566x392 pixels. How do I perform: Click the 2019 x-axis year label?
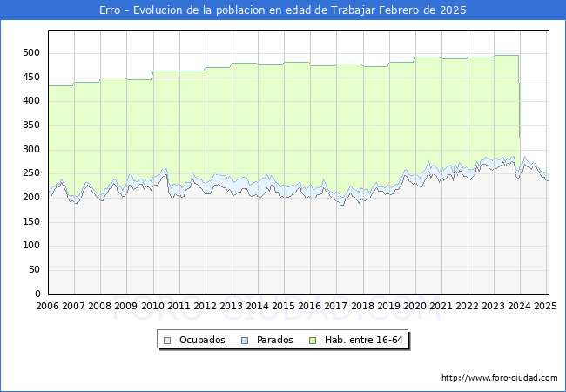coord(388,306)
